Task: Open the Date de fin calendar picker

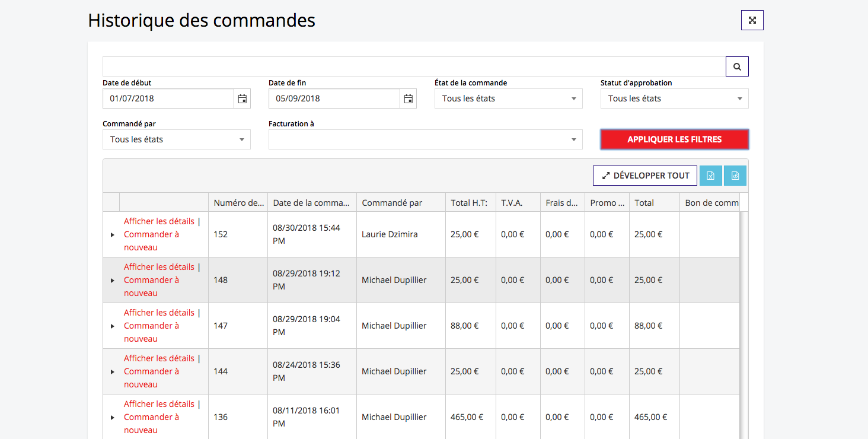Action: pos(409,98)
